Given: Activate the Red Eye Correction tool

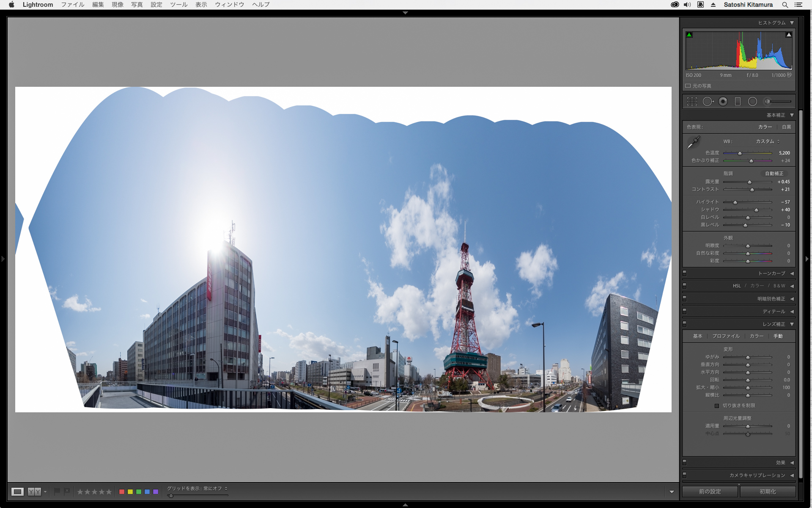Looking at the screenshot, I should [x=723, y=102].
